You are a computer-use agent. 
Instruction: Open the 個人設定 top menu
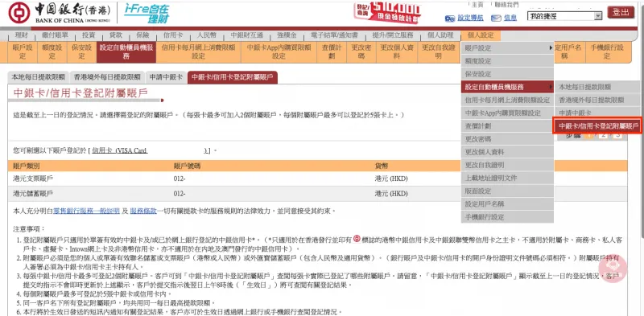pyautogui.click(x=481, y=35)
